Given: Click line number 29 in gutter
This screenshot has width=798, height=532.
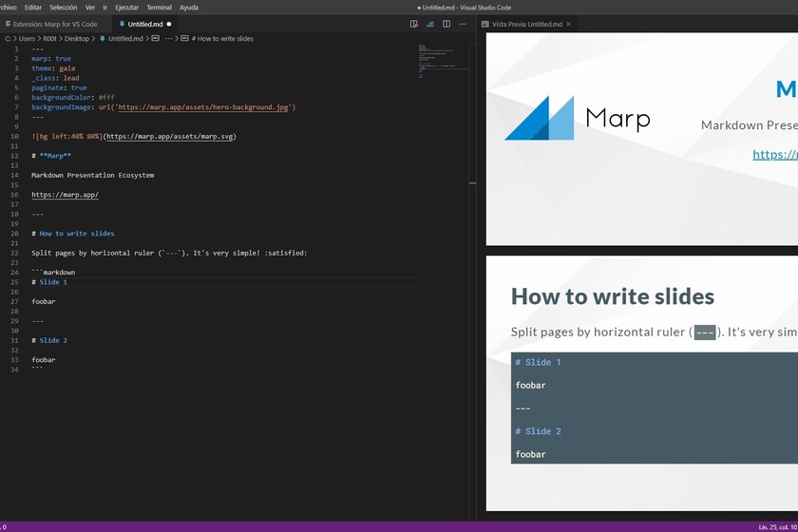Looking at the screenshot, I should (15, 321).
